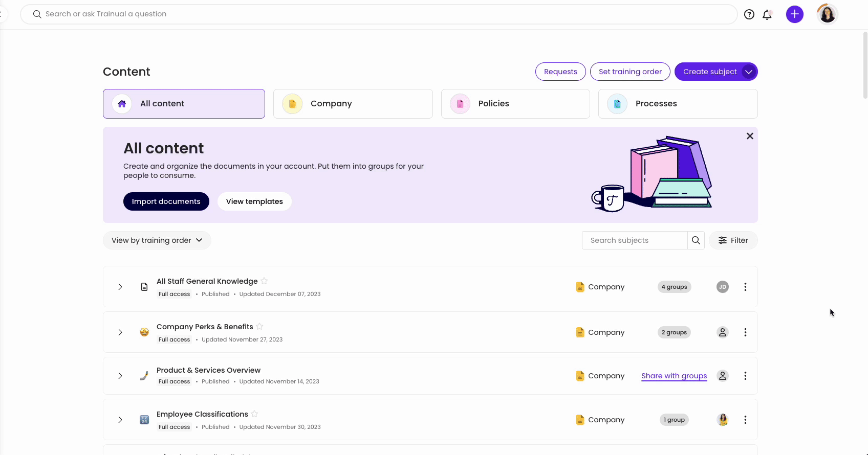Viewport: 868px width, 455px height.
Task: Select the Processes tab
Action: click(x=678, y=104)
